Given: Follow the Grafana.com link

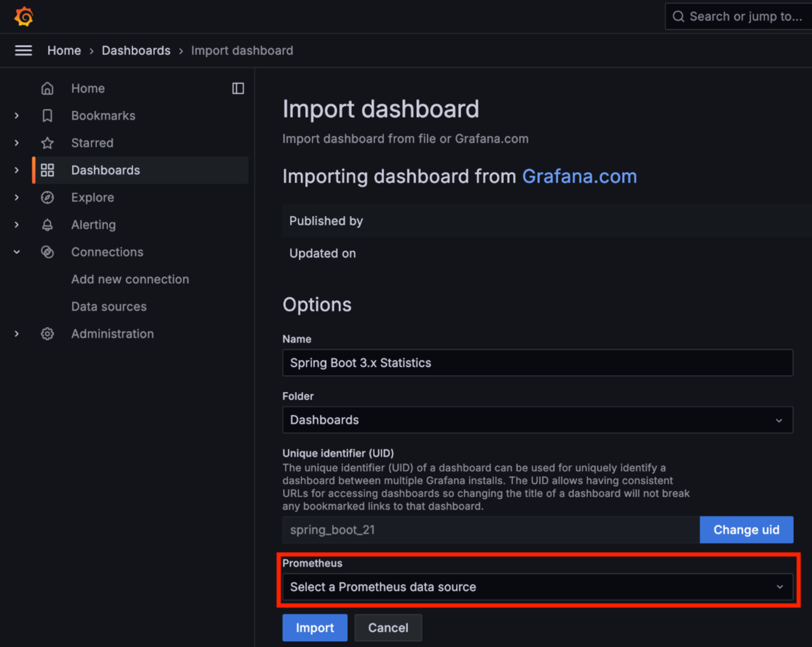Looking at the screenshot, I should [x=579, y=176].
